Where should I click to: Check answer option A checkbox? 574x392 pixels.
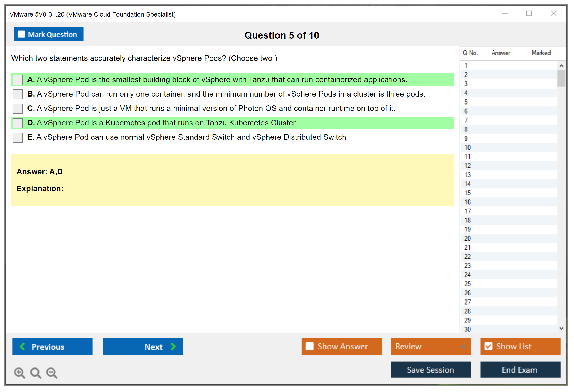[18, 80]
